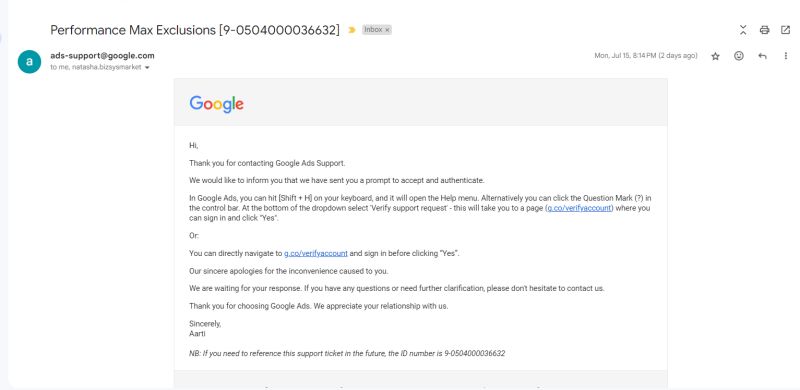Click the Aarti signature line
This screenshot has height=390, width=800.
[x=197, y=334]
